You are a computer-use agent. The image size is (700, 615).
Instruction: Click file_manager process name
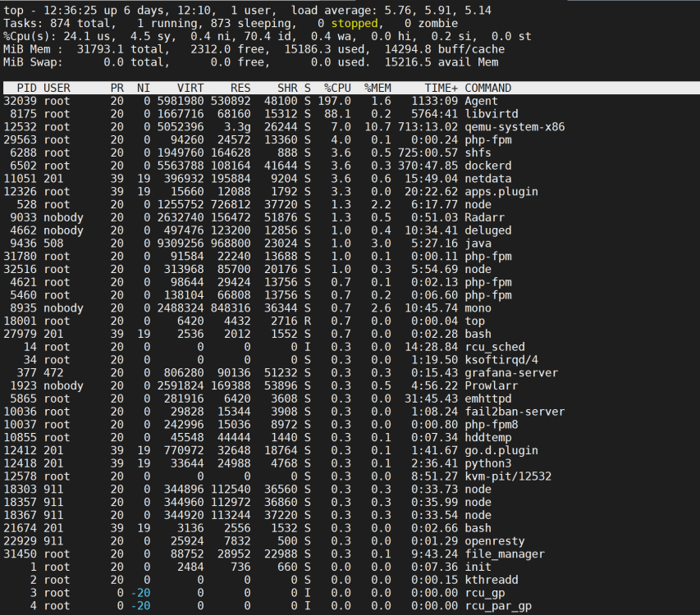pos(505,553)
